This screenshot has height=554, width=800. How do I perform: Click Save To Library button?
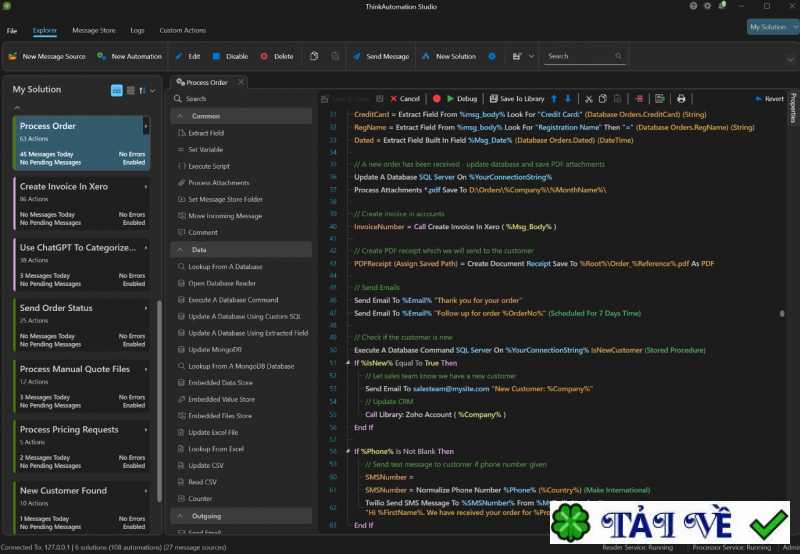[x=516, y=99]
